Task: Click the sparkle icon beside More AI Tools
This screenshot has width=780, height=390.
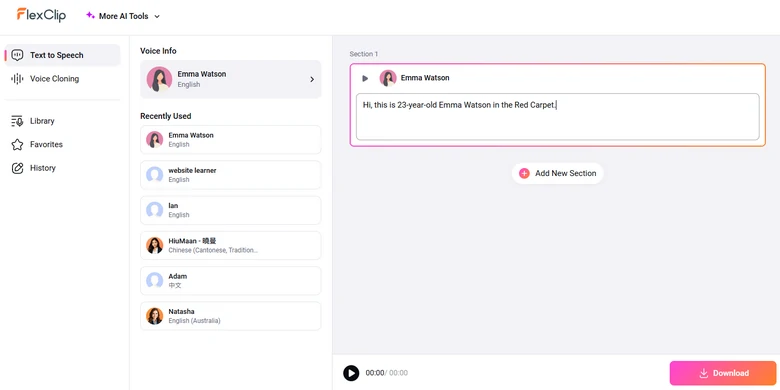Action: click(x=90, y=15)
